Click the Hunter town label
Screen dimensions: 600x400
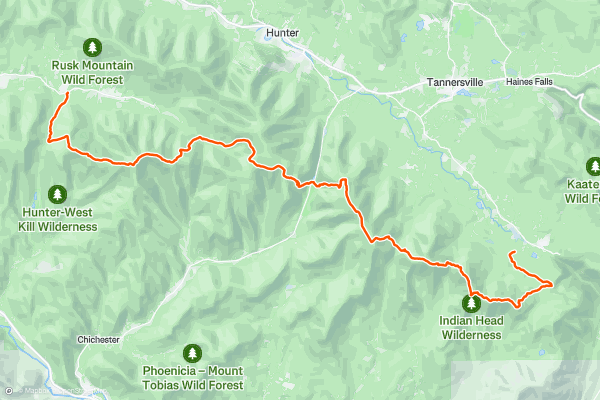coord(282,33)
